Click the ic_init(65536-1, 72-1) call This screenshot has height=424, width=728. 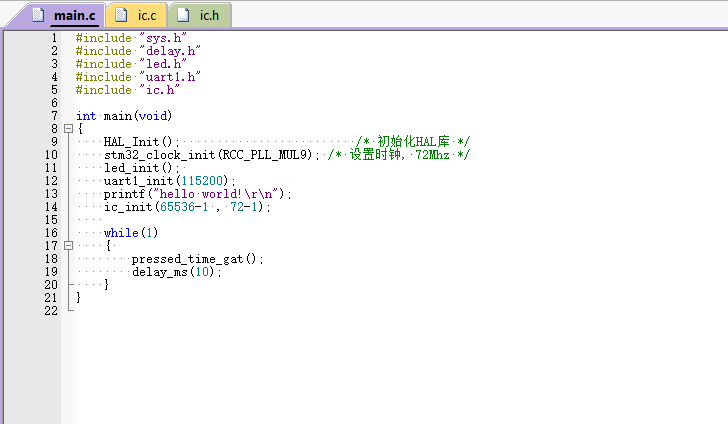(187, 207)
